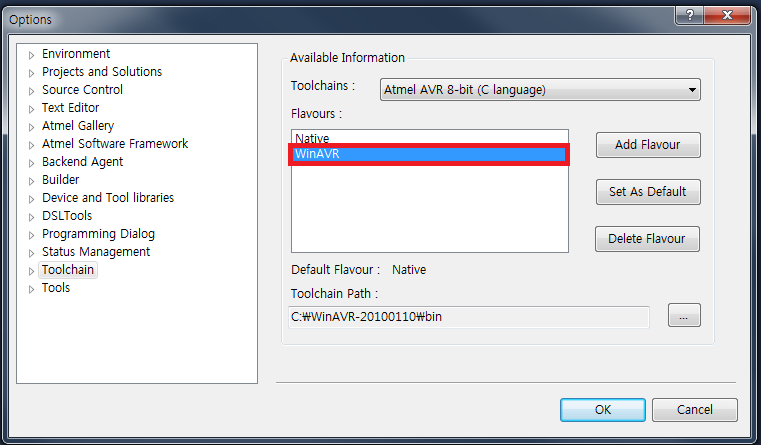The width and height of the screenshot is (761, 445).
Task: Click the Add Flavour button
Action: 647,145
